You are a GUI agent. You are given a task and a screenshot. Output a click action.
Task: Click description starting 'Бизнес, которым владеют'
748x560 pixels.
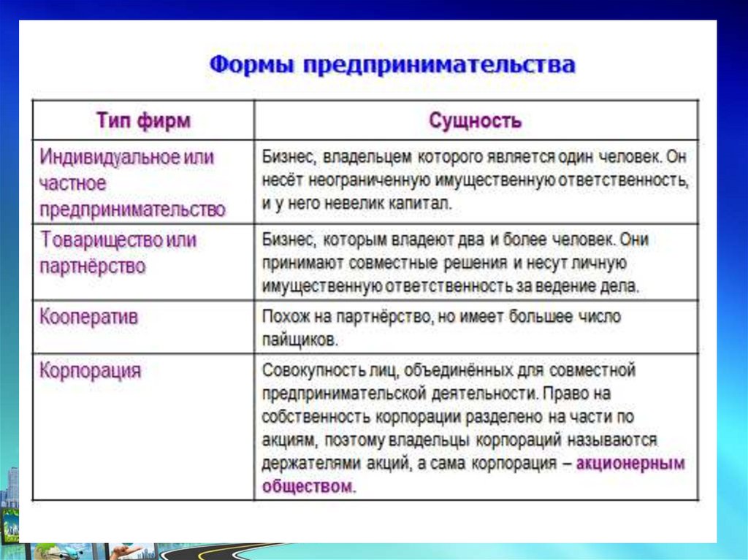tap(455, 263)
